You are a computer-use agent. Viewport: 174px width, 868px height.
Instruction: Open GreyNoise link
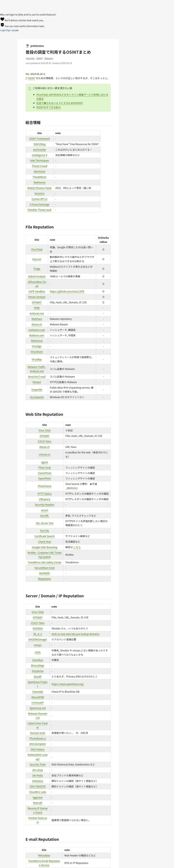point(38,671)
